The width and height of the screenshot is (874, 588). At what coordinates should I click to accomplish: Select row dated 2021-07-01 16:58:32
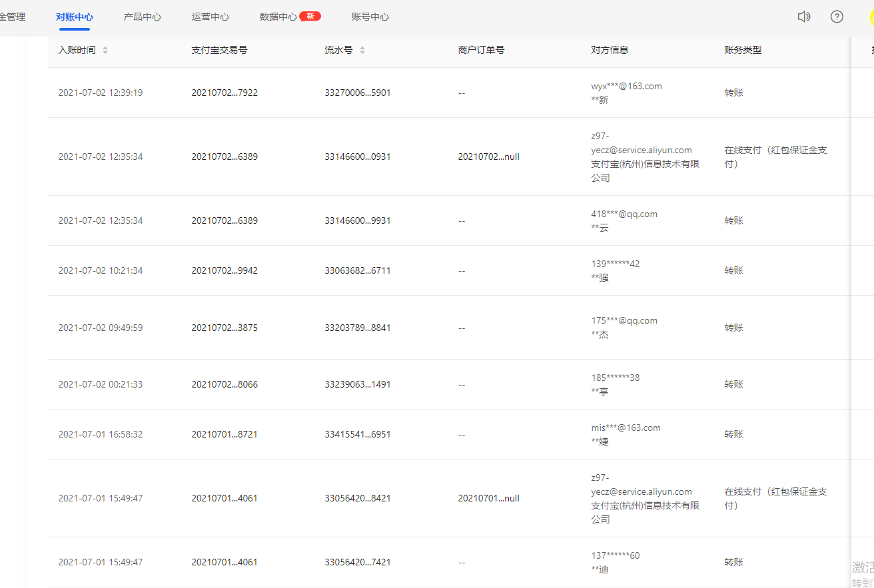coord(101,434)
